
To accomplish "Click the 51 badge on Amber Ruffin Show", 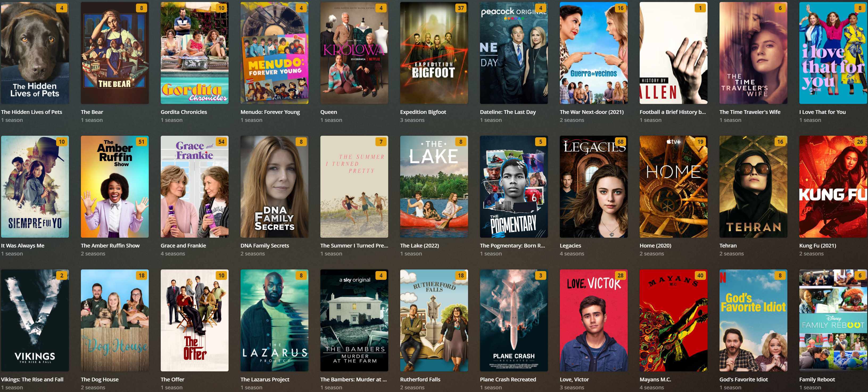I will (x=141, y=142).
